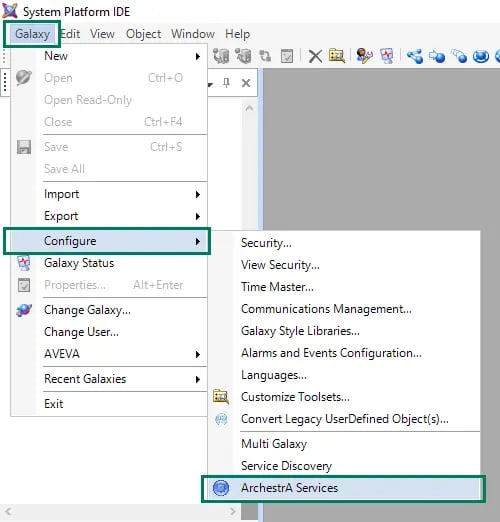Screen dimensions: 500x522
Task: Click the Customize Toolsets folder icon in submenu
Action: pos(221,397)
